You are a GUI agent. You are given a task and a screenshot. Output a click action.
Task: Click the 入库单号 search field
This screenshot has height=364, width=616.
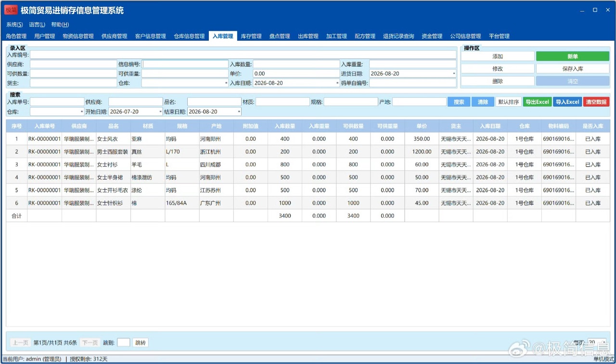click(x=57, y=102)
